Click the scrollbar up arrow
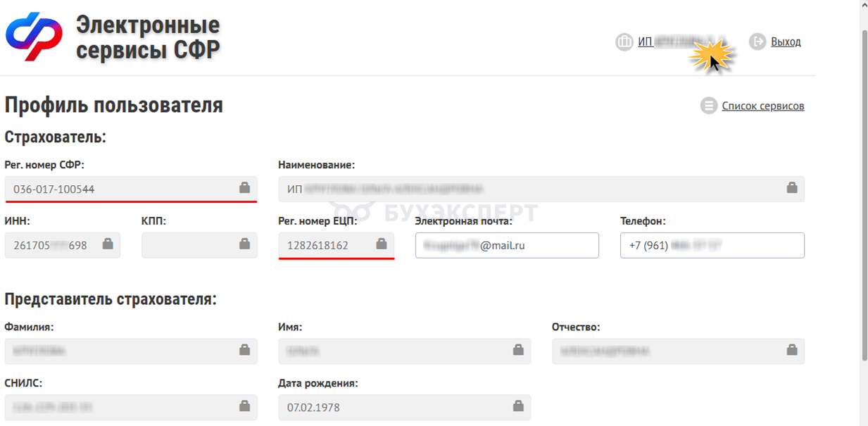The width and height of the screenshot is (868, 426). [x=864, y=5]
